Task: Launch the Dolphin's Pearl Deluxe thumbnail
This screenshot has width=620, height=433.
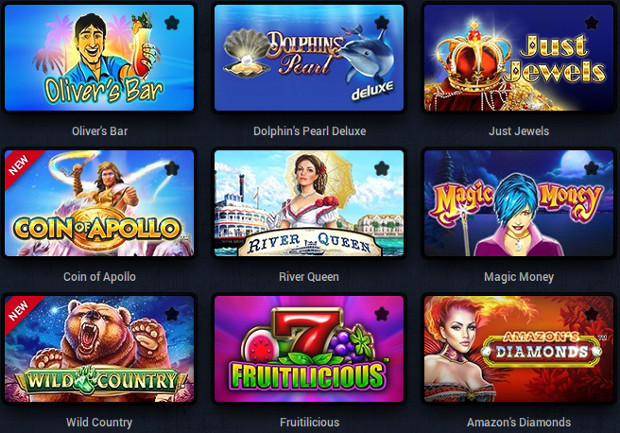Action: tap(309, 58)
